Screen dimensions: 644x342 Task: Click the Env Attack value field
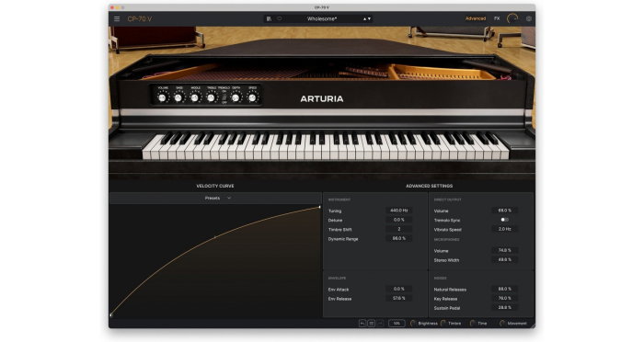(398, 289)
